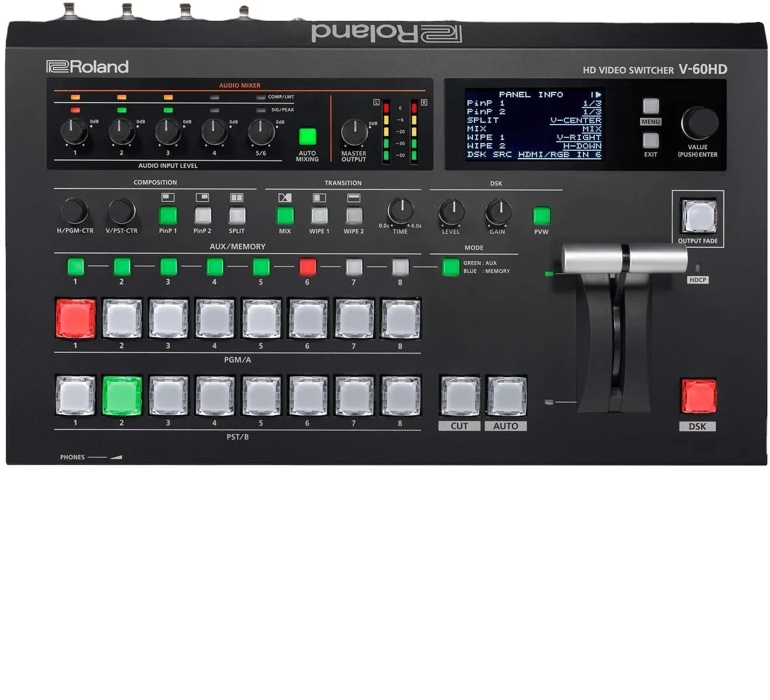Click the audio input level knob 1

[x=74, y=131]
